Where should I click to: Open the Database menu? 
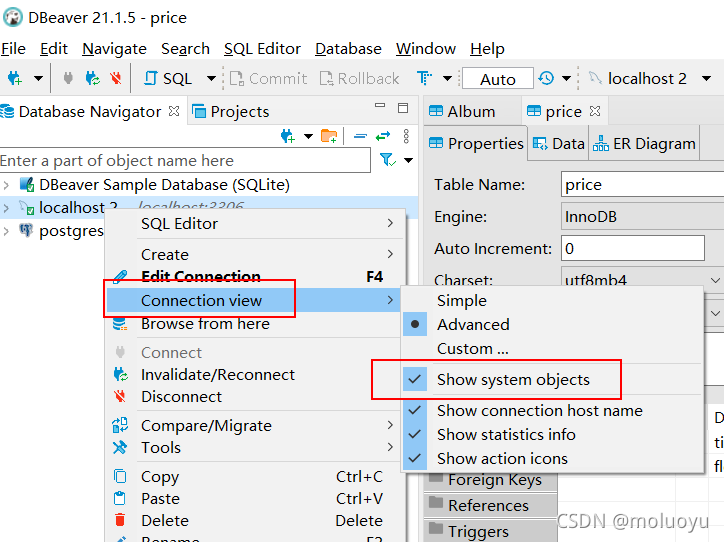(x=348, y=48)
